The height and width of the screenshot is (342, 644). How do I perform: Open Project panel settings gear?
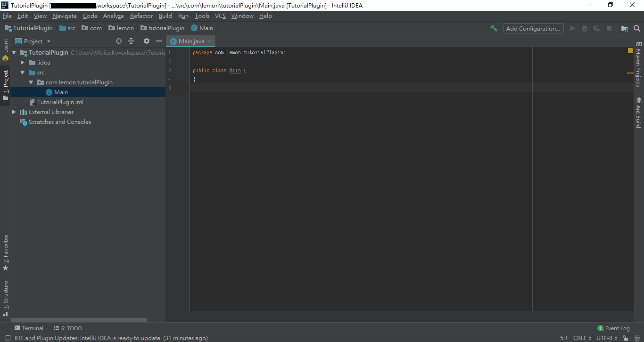tap(146, 41)
